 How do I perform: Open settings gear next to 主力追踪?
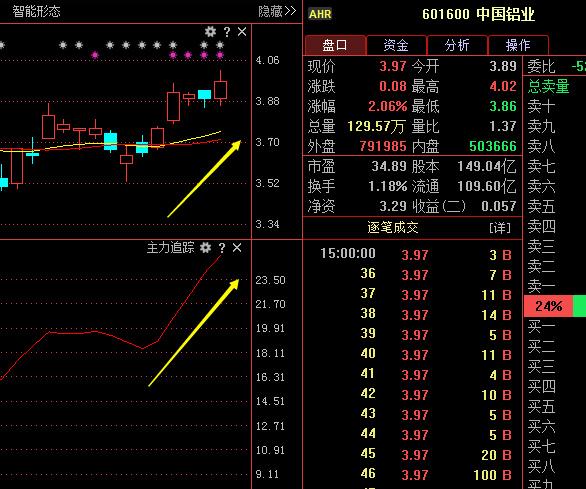click(x=206, y=247)
